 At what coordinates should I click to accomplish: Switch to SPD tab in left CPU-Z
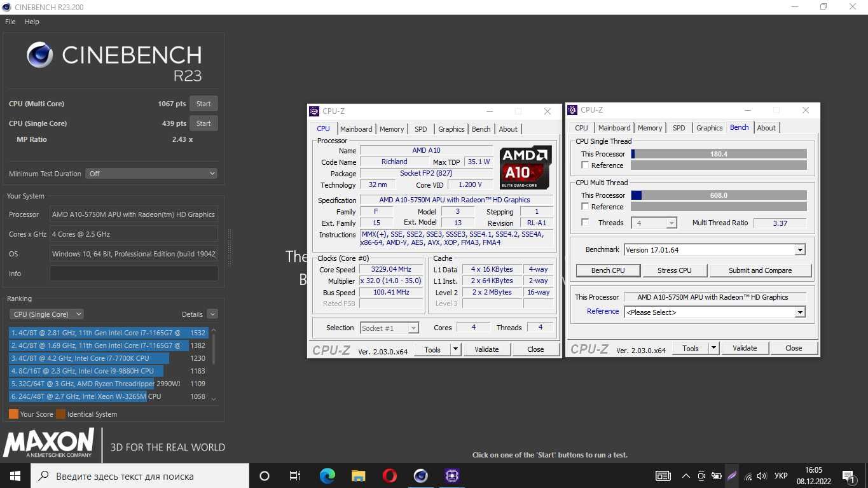click(x=421, y=129)
